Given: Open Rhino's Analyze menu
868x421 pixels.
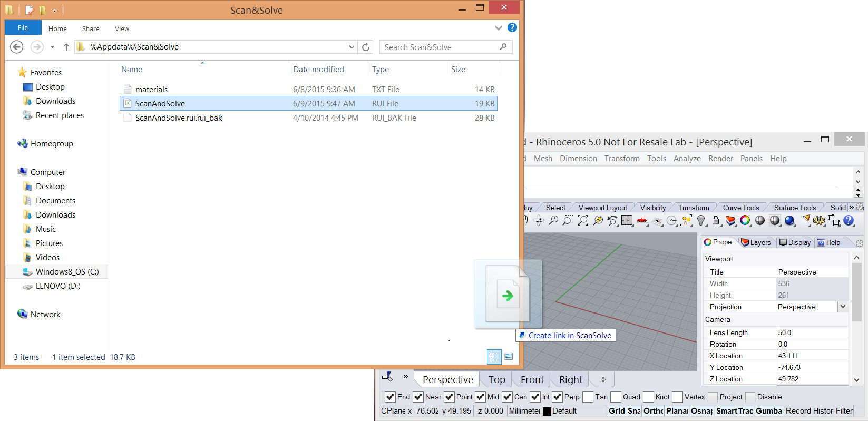Looking at the screenshot, I should click(x=687, y=159).
